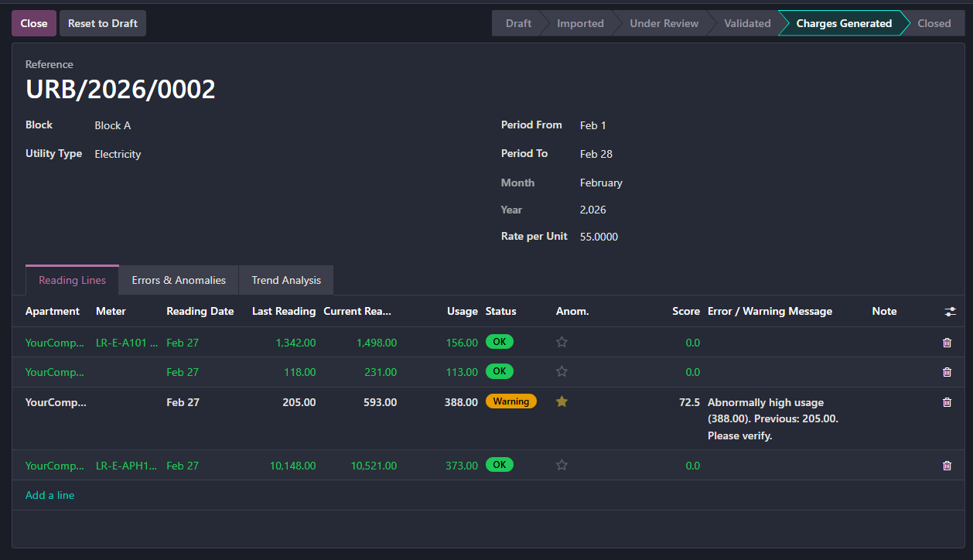The width and height of the screenshot is (973, 560).
Task: Toggle anomaly star on the 156.00 usage row
Action: point(562,342)
